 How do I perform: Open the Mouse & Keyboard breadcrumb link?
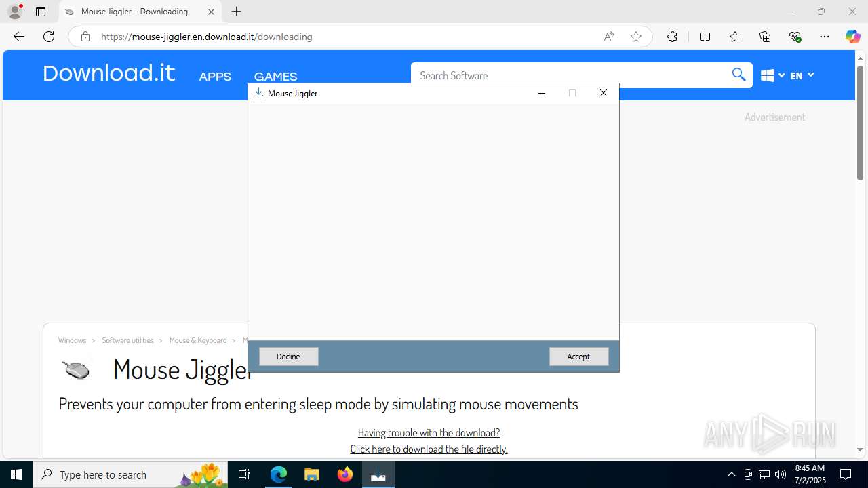tap(198, 340)
